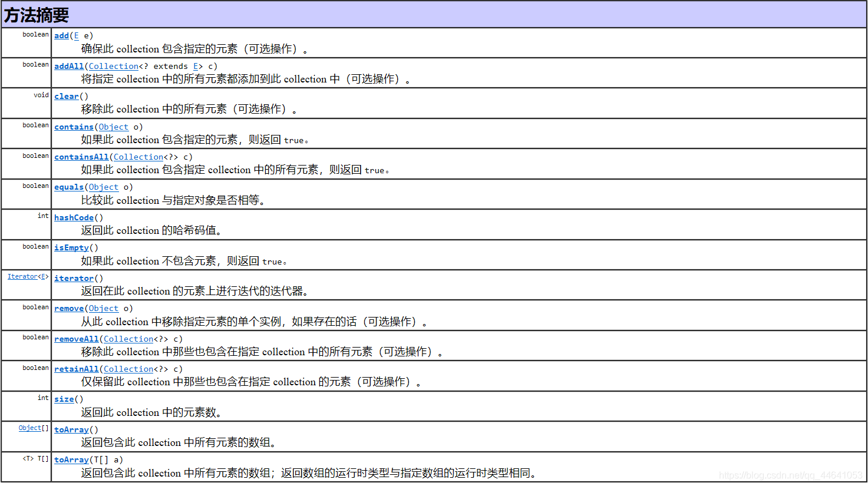Follow the E type link in add's signature

click(76, 35)
